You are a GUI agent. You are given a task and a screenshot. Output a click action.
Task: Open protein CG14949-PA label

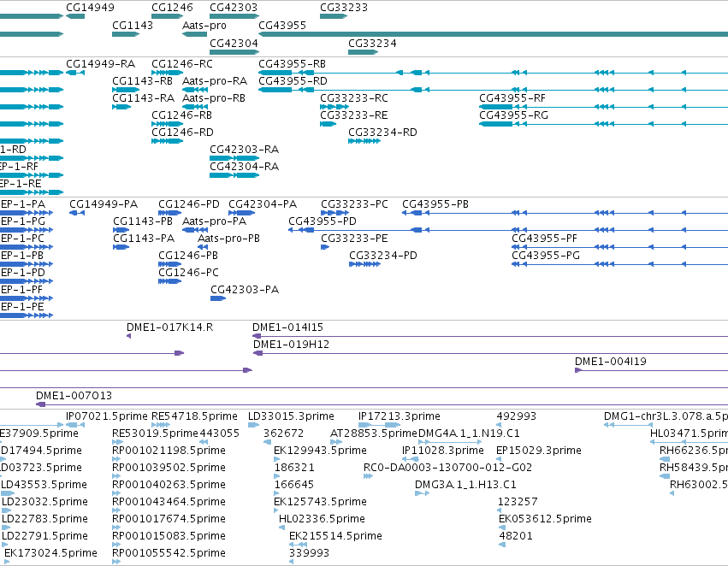tap(104, 204)
